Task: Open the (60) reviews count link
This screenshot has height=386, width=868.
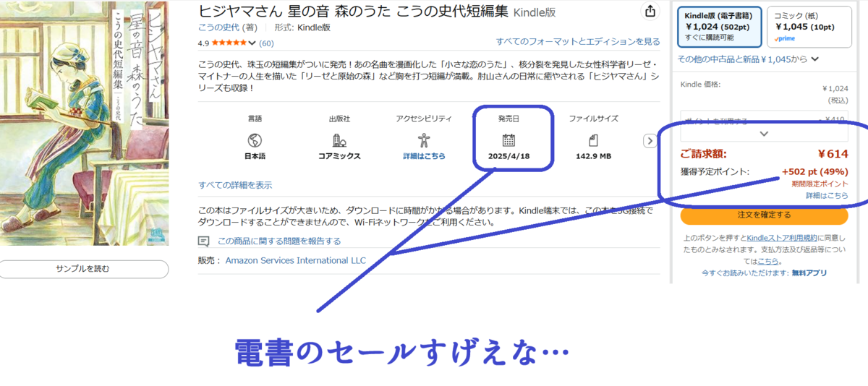Action: [265, 43]
